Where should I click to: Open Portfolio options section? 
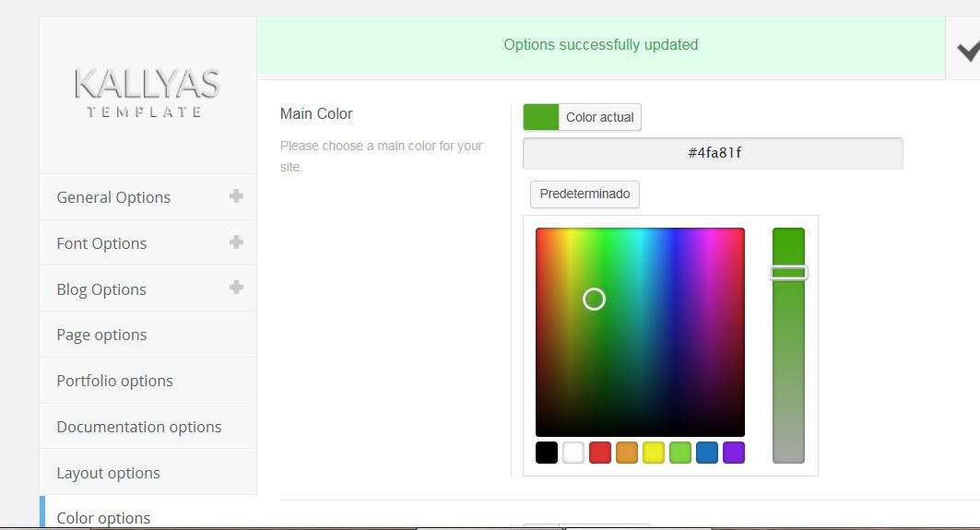click(148, 381)
